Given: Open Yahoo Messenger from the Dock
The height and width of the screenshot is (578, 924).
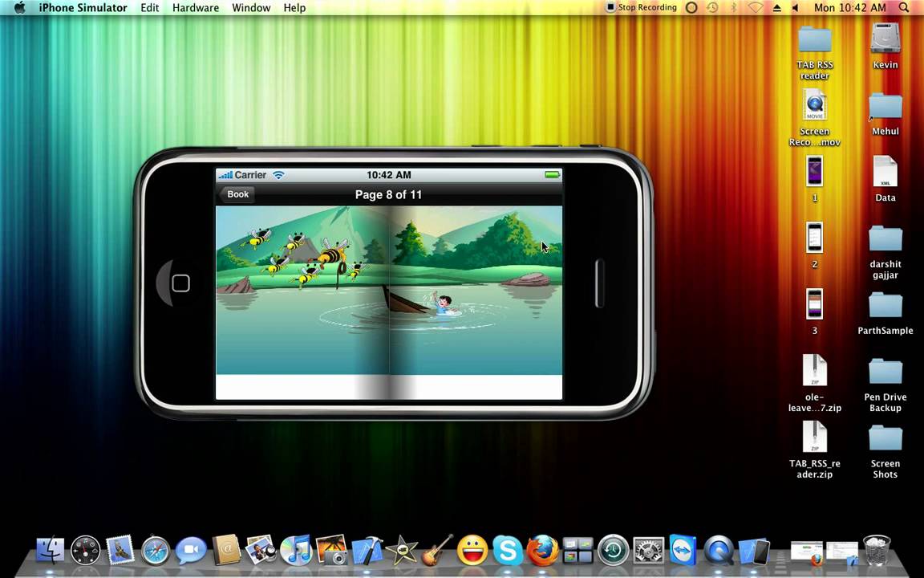Looking at the screenshot, I should (x=472, y=550).
